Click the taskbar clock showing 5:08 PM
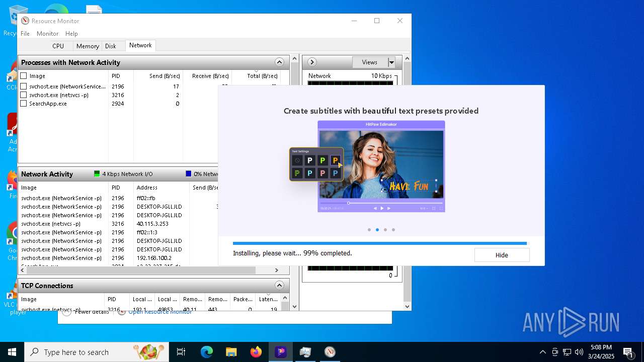Viewport: 644px width, 362px height. coord(601,352)
